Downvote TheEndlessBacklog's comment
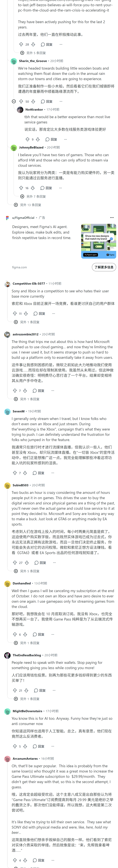Screen dimensions: 118x868 click(26, 681)
